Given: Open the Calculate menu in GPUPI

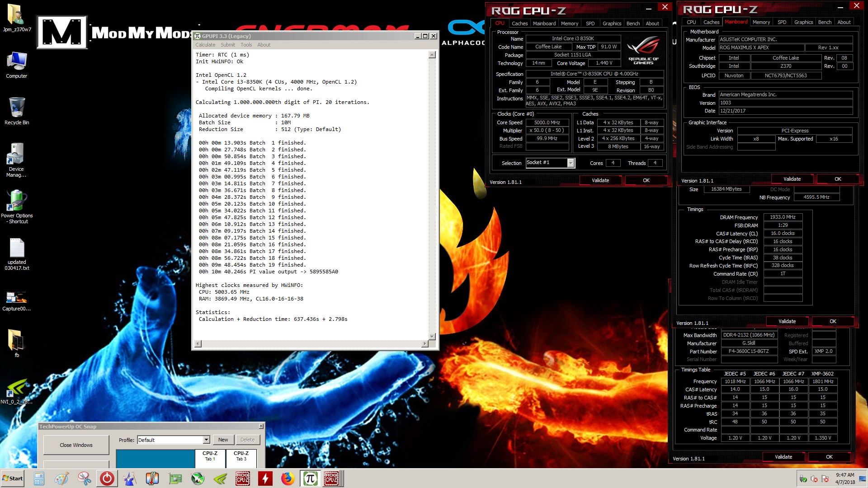Looking at the screenshot, I should [205, 45].
